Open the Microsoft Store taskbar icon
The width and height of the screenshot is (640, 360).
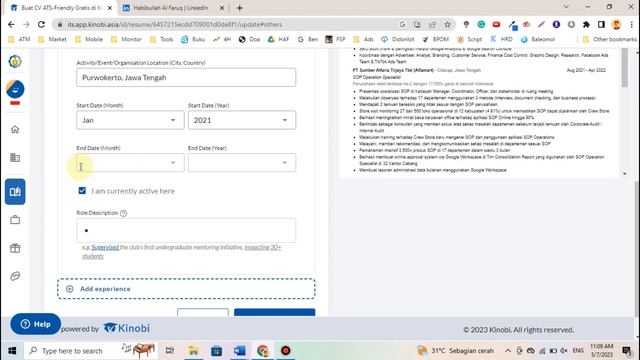point(216,351)
